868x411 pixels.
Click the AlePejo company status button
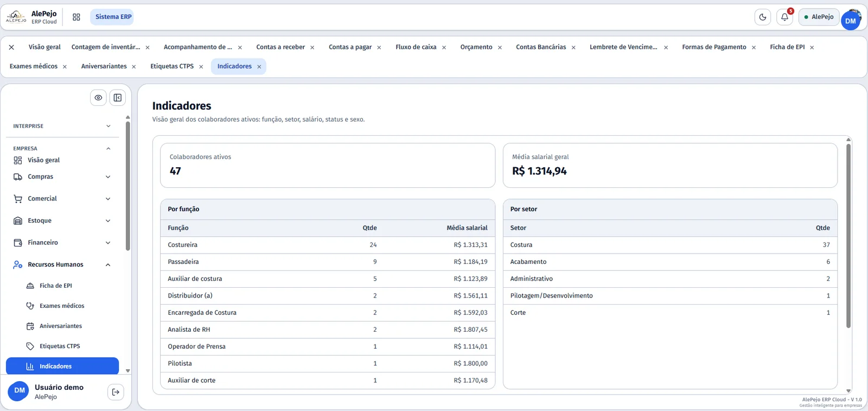[x=819, y=17]
